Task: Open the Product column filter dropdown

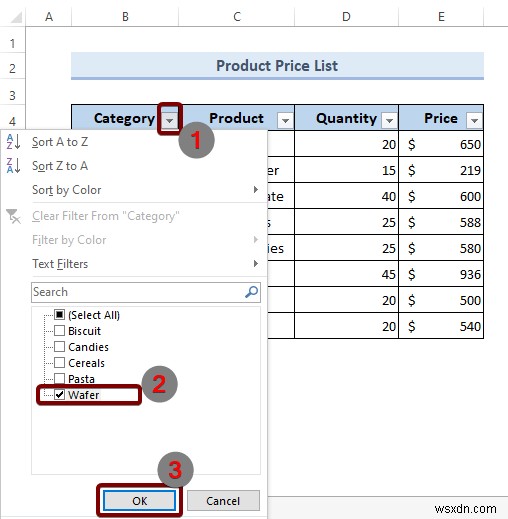Action: [285, 120]
